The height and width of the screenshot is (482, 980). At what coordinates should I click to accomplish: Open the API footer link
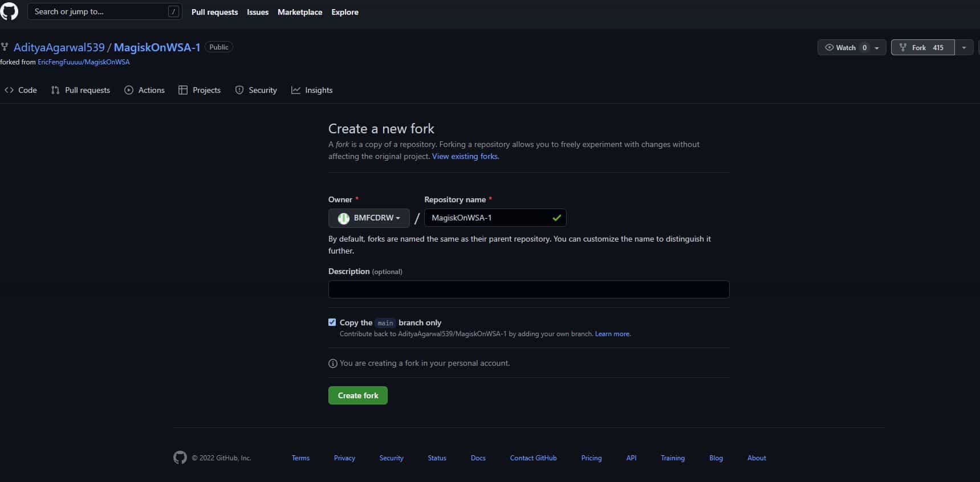631,458
